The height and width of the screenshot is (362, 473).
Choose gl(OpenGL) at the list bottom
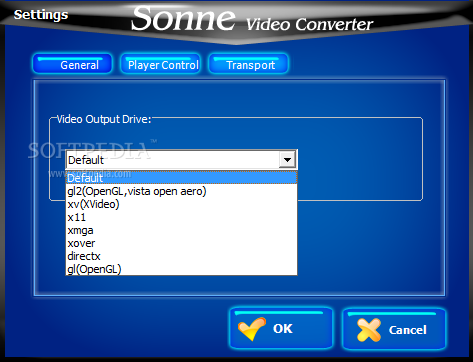181,269
